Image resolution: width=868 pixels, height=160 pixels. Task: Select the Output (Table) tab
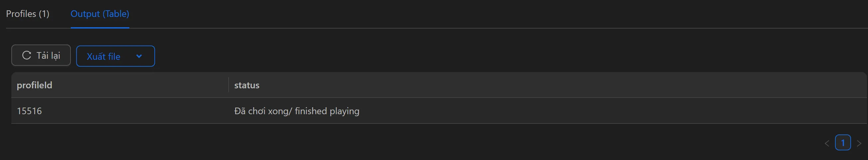click(100, 14)
